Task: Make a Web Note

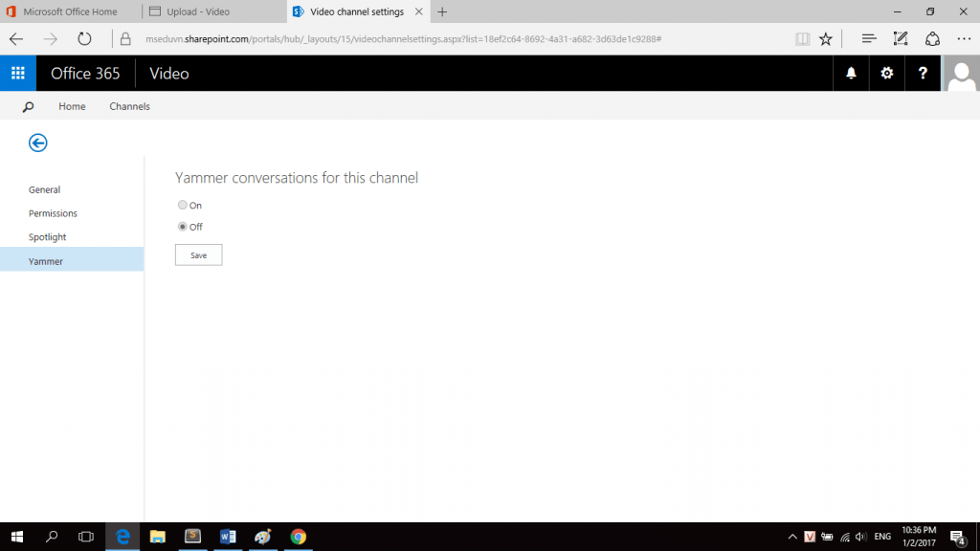Action: 901,38
